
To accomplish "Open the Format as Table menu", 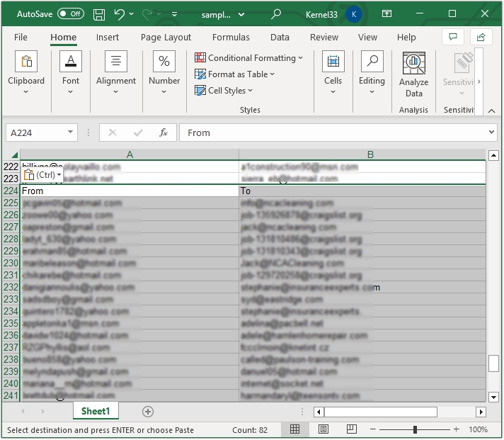I will click(234, 74).
